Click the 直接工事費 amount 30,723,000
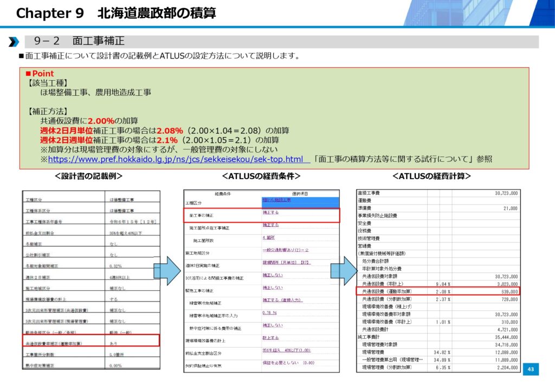Image resolution: width=555 pixels, height=392 pixels. point(506,193)
